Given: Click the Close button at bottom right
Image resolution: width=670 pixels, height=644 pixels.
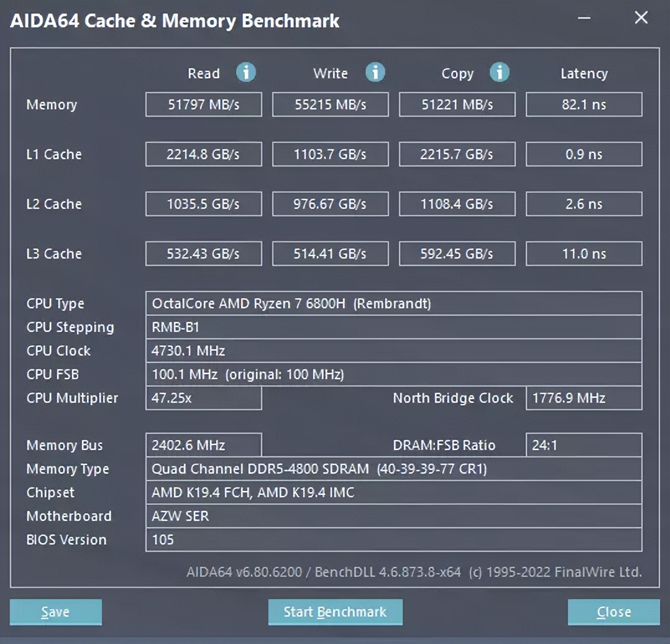Looking at the screenshot, I should click(613, 612).
